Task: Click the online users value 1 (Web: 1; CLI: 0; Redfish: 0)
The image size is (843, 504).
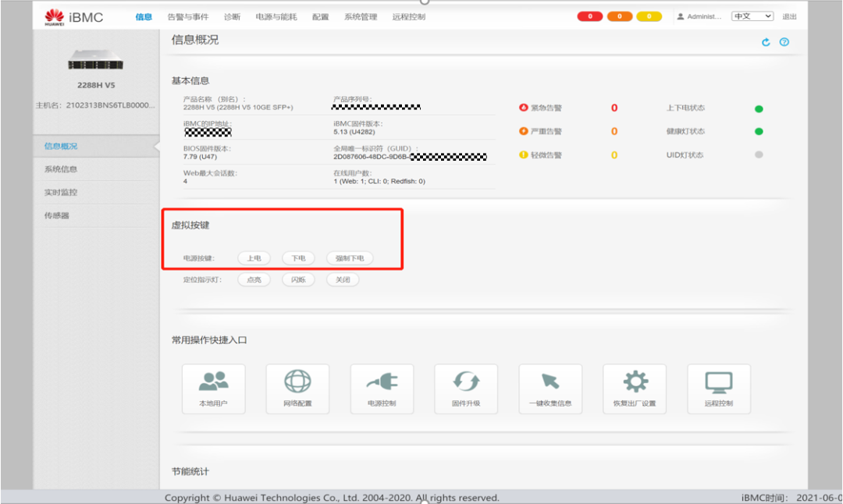Action: [379, 181]
